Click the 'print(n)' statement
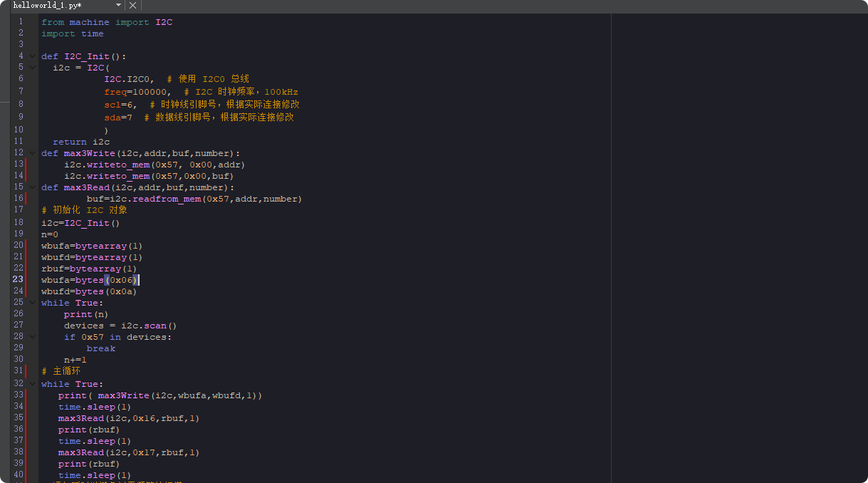This screenshot has width=868, height=483. point(86,314)
